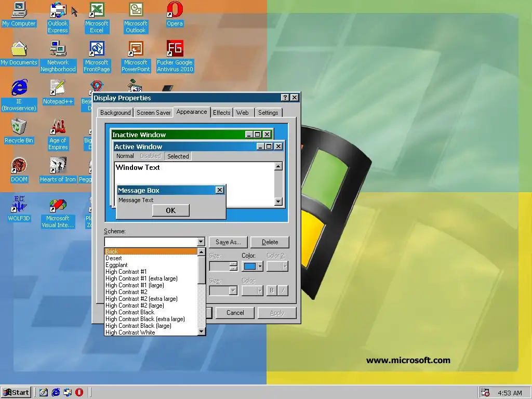The image size is (532, 399).
Task: Click the Opera desktop shortcut icon
Action: (x=175, y=14)
